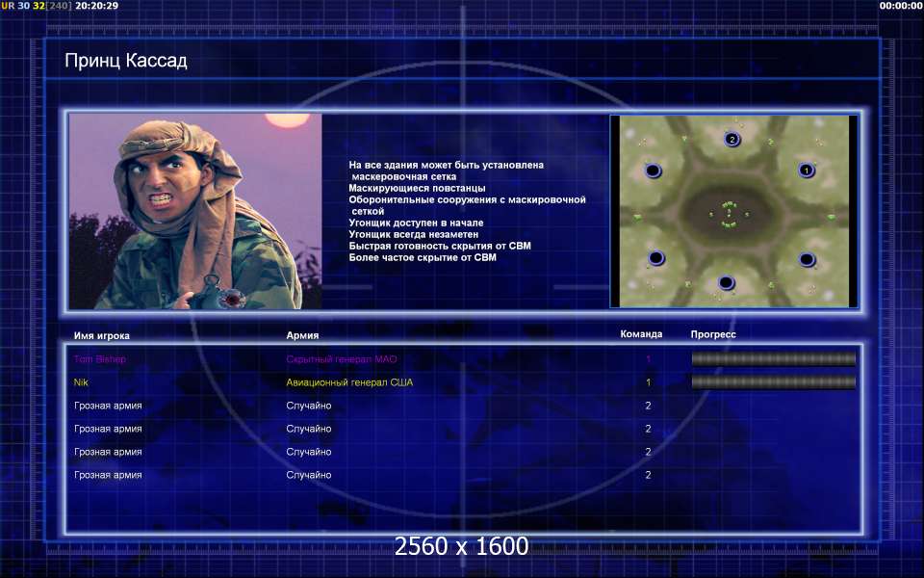
Task: Click team number in Tom Bishop's row
Action: point(648,359)
